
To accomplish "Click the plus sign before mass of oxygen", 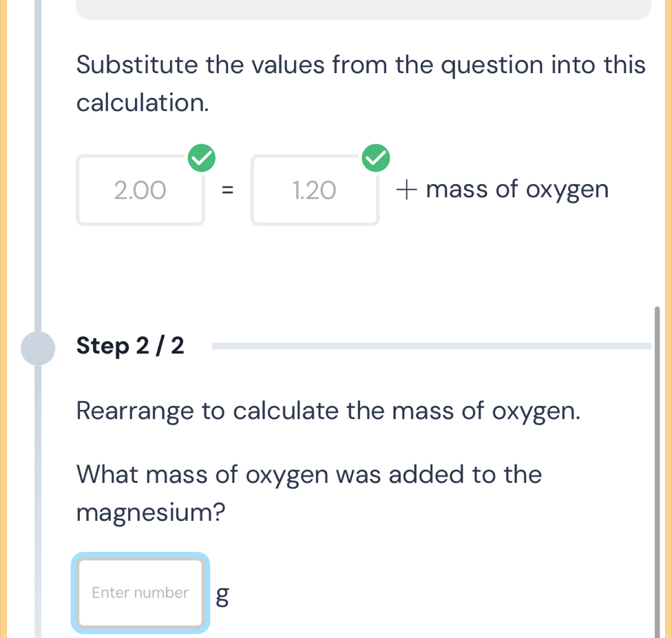I will (405, 190).
